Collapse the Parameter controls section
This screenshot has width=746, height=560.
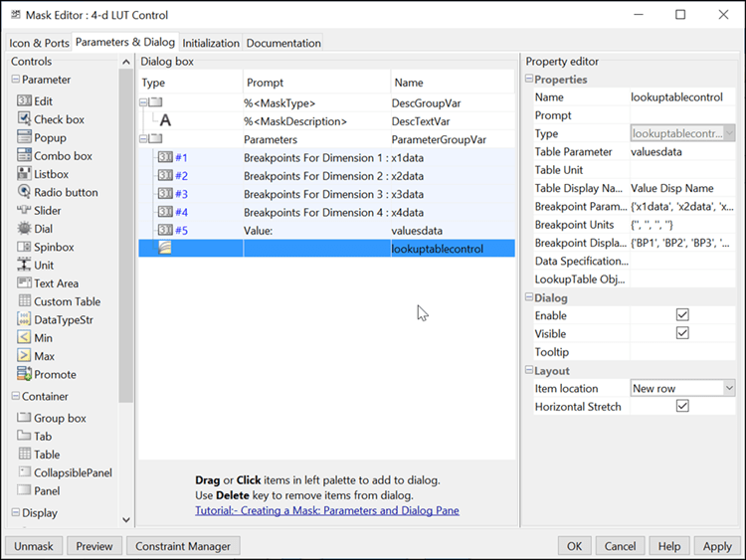tap(16, 80)
